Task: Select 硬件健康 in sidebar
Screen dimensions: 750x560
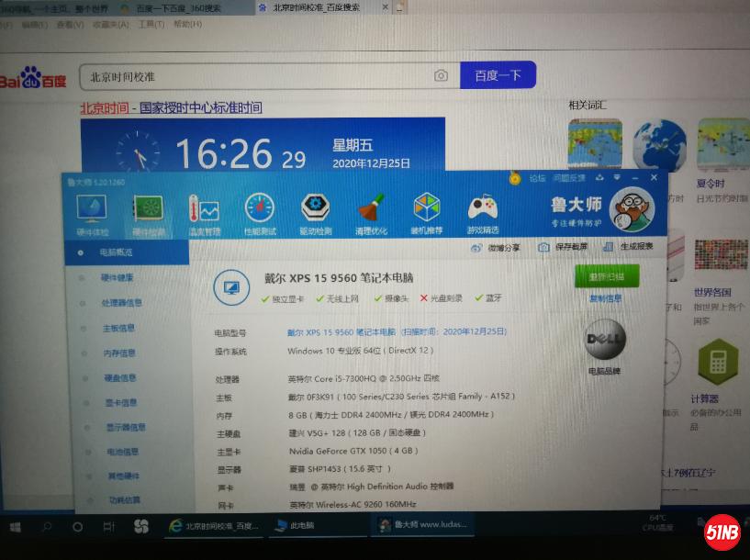Action: [118, 277]
